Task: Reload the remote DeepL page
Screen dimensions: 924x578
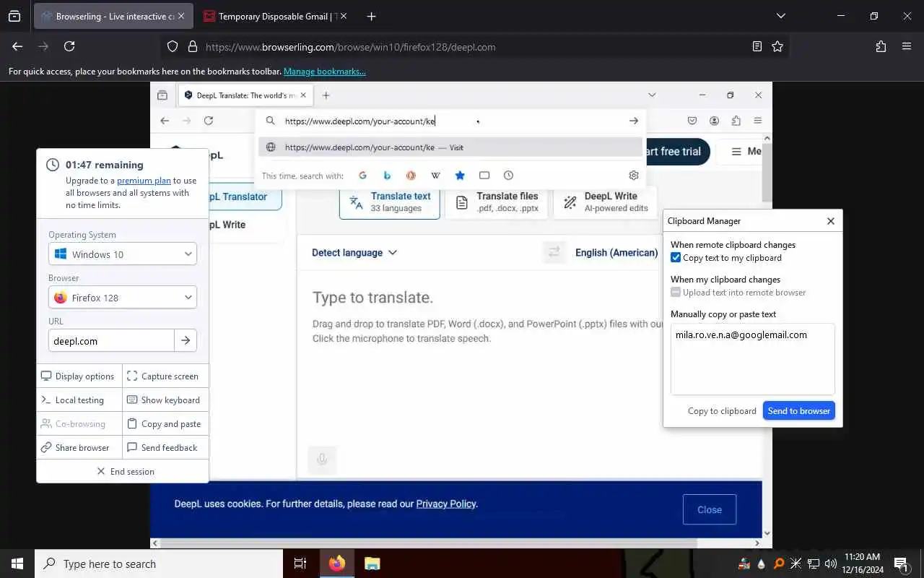Action: pos(209,121)
